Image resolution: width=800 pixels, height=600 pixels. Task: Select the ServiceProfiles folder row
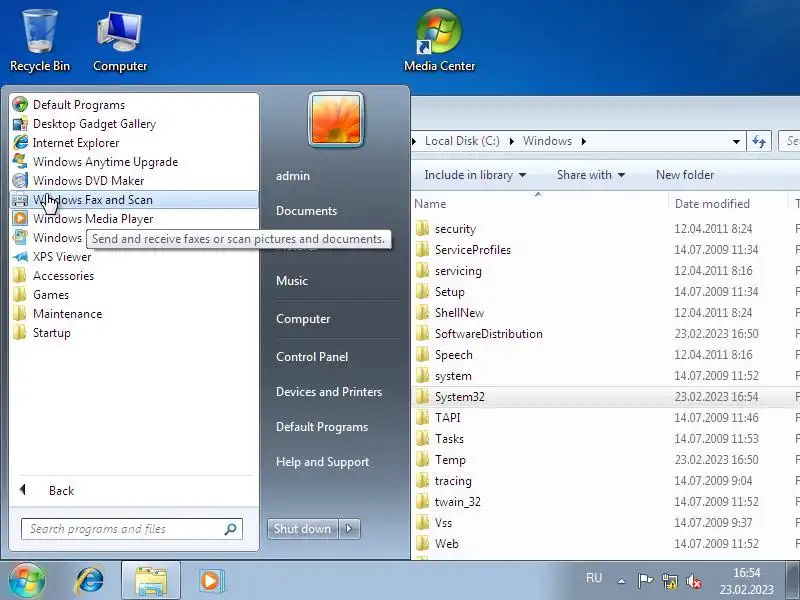[606, 249]
